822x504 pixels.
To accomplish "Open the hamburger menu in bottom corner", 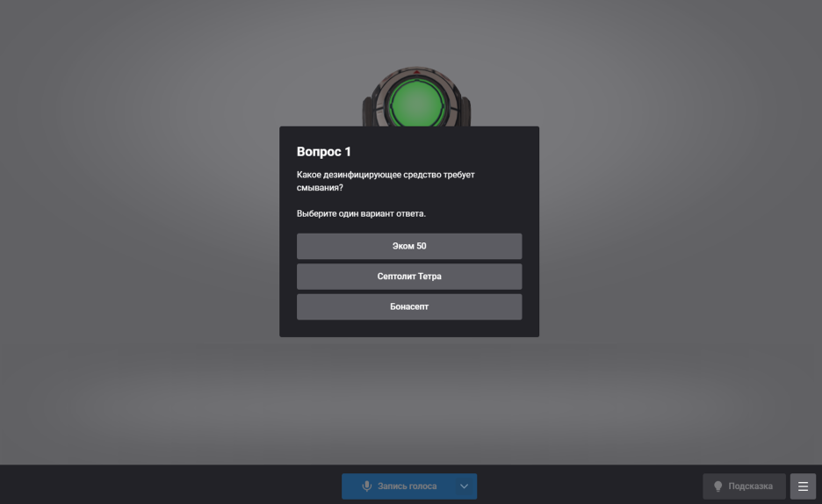I will click(803, 486).
